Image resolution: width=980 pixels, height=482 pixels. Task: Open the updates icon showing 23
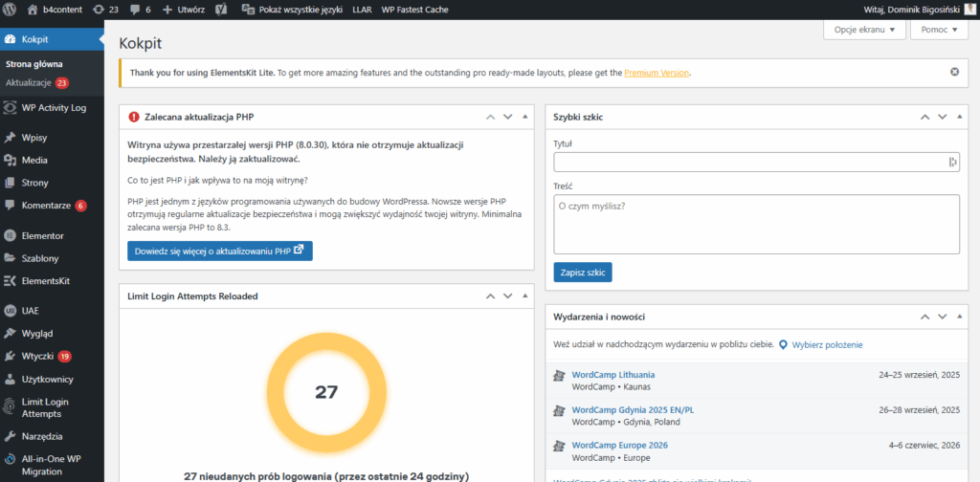tap(100, 9)
